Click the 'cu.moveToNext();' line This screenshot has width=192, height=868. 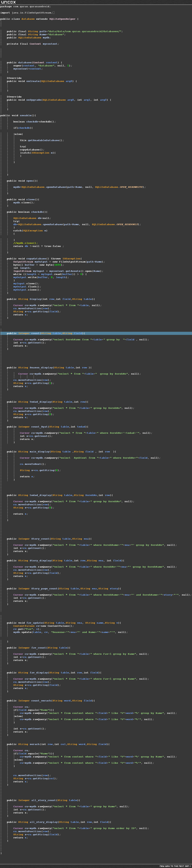pos(33,464)
